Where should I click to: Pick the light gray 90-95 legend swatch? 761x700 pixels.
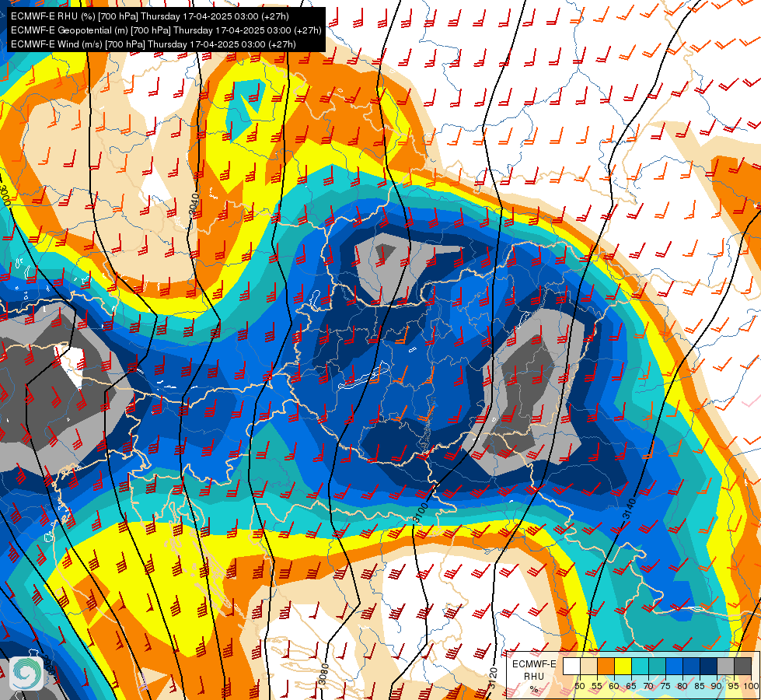coord(726,666)
